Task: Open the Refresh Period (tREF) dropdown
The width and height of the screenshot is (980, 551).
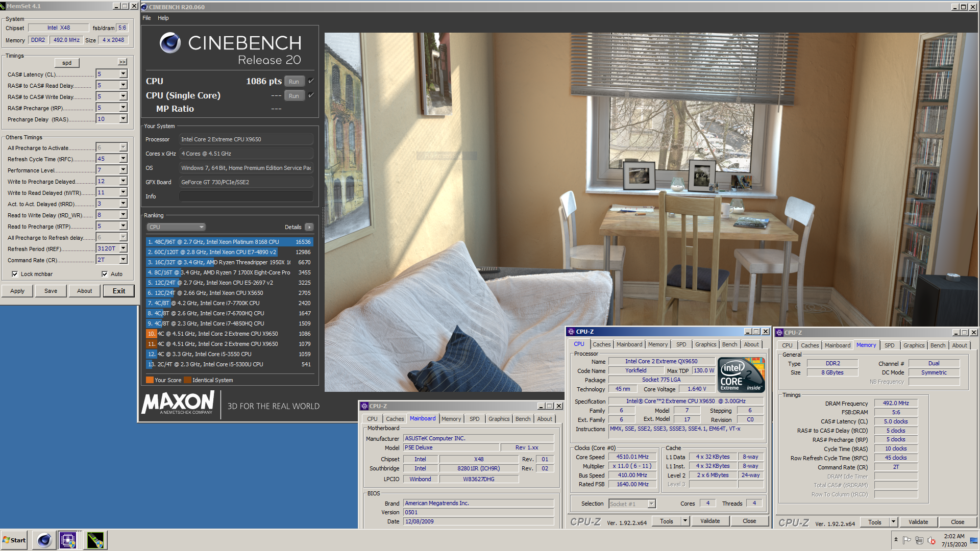Action: click(123, 248)
